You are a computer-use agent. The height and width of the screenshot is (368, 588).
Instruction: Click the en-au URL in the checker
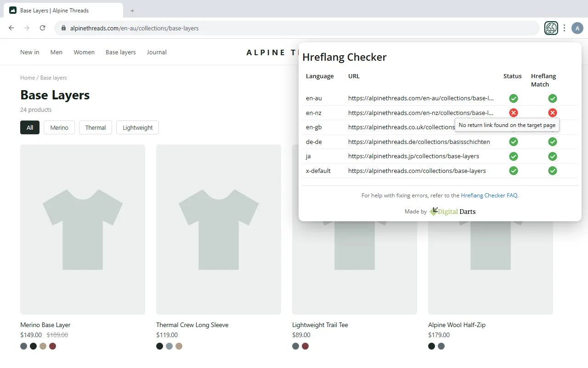pyautogui.click(x=421, y=98)
